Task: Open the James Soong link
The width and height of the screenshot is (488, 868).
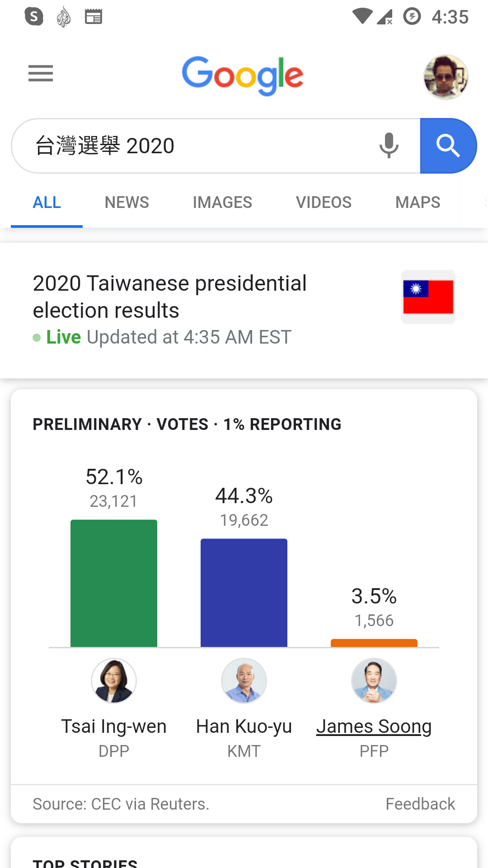Action: click(374, 726)
